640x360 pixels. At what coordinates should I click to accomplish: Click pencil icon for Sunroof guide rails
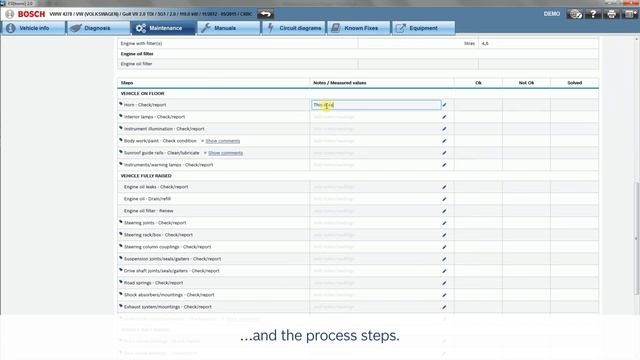click(444, 153)
